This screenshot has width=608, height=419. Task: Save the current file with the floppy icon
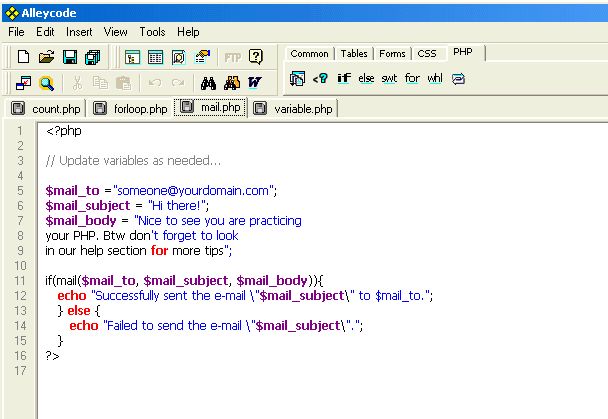[x=70, y=57]
